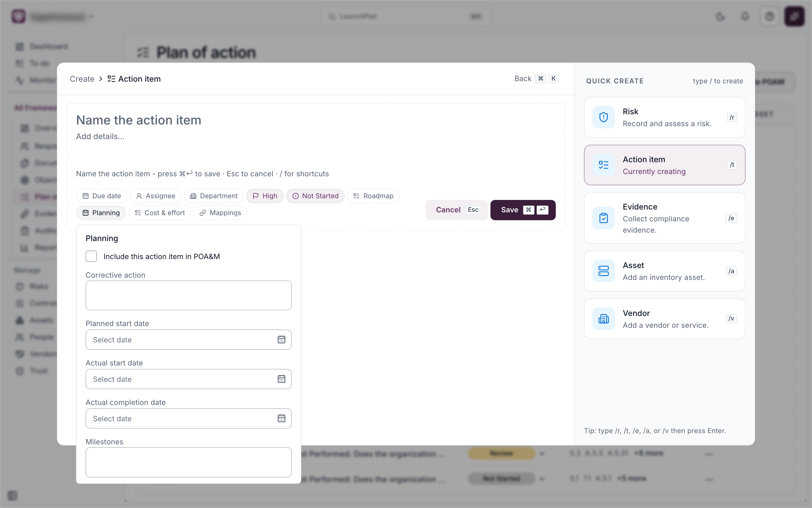Open the notifications bell icon
Viewport: 812px width, 508px height.
[745, 16]
